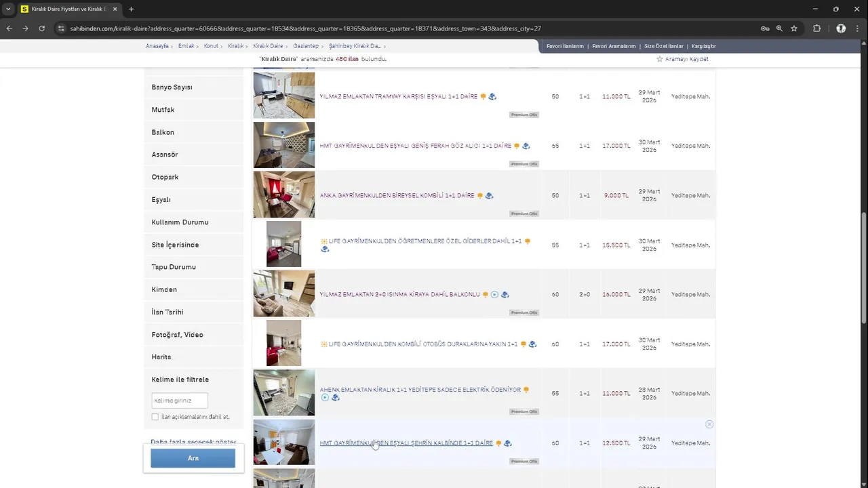Go to Gaziantep breadcrumb
The height and width of the screenshot is (488, 868).
306,46
